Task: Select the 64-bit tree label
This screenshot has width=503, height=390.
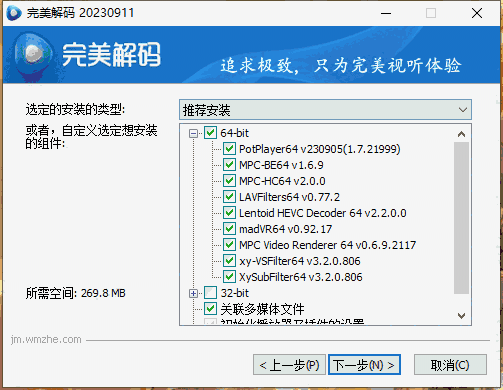Action: click(235, 133)
